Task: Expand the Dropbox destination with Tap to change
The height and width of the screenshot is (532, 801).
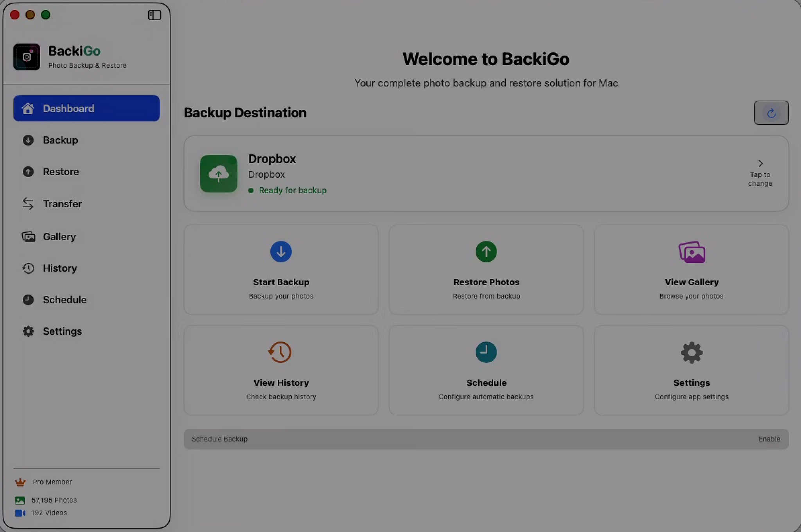Action: (759, 172)
